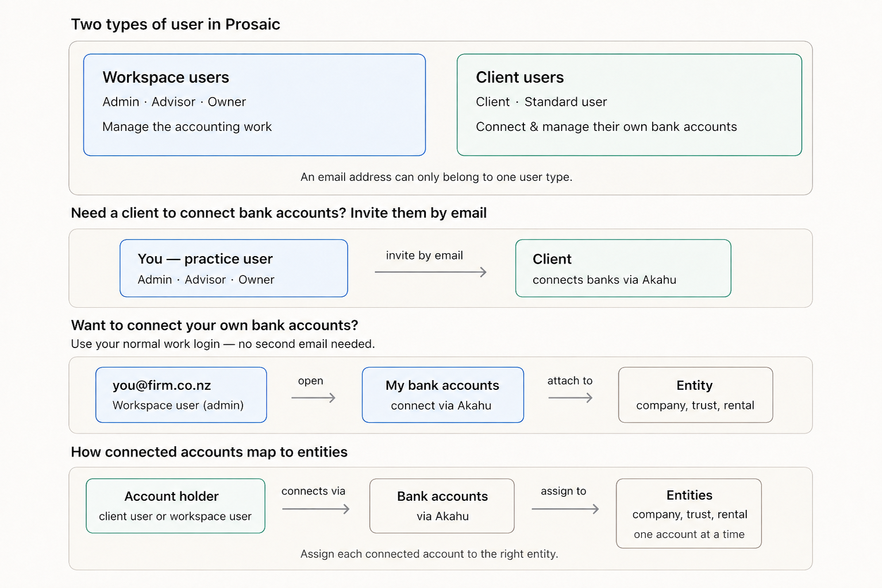Click the Account holder box
Screen dimensions: 882x588
(175, 506)
